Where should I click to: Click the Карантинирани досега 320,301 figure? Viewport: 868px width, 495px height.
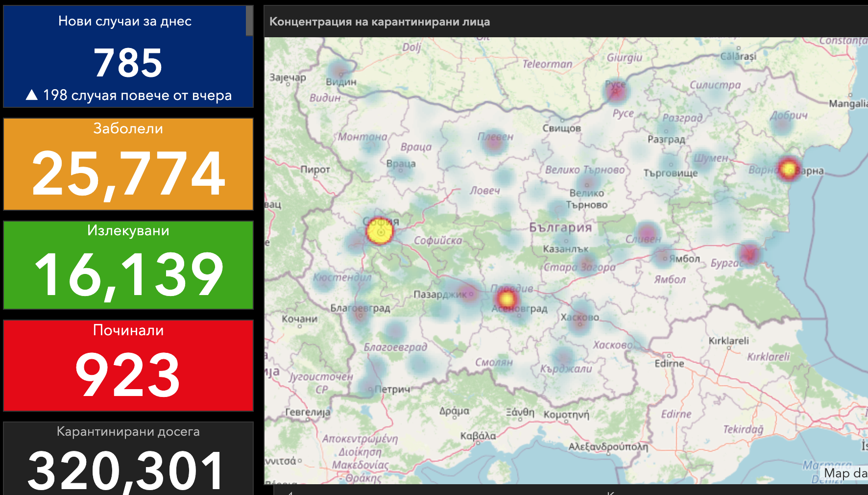[126, 470]
